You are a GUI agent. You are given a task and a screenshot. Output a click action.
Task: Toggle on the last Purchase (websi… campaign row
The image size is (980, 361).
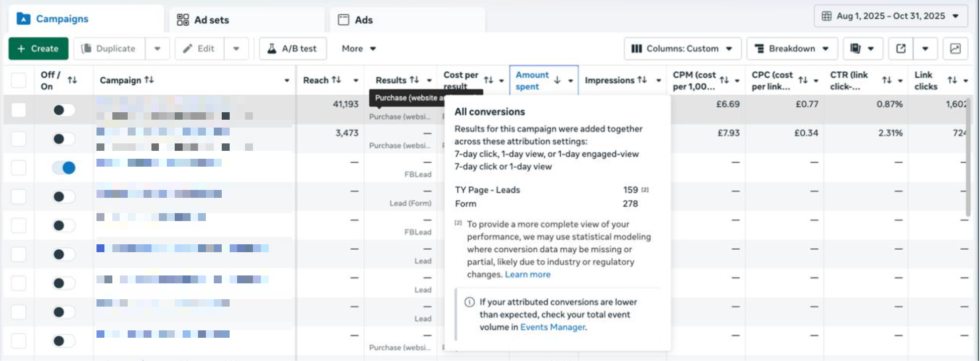[x=64, y=341]
